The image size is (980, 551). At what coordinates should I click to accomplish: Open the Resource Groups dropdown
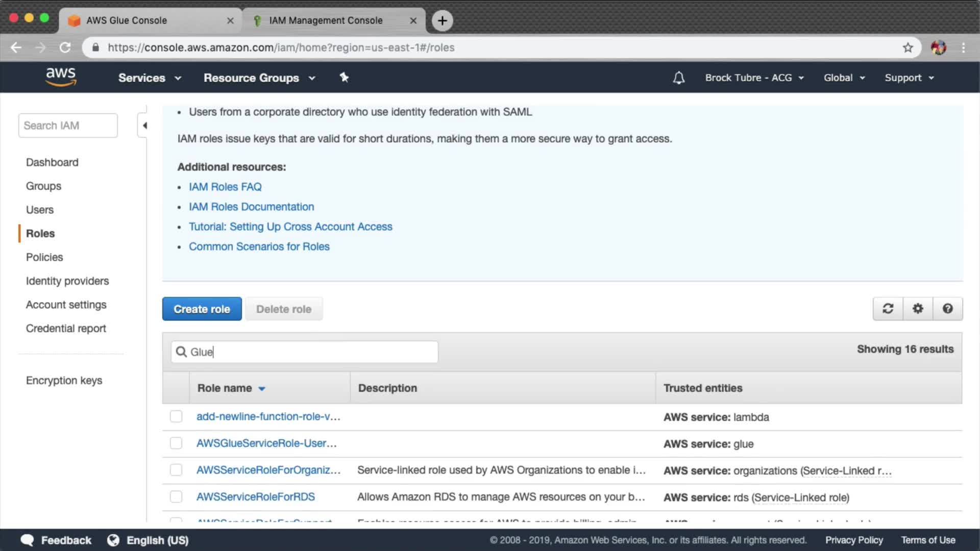[259, 78]
